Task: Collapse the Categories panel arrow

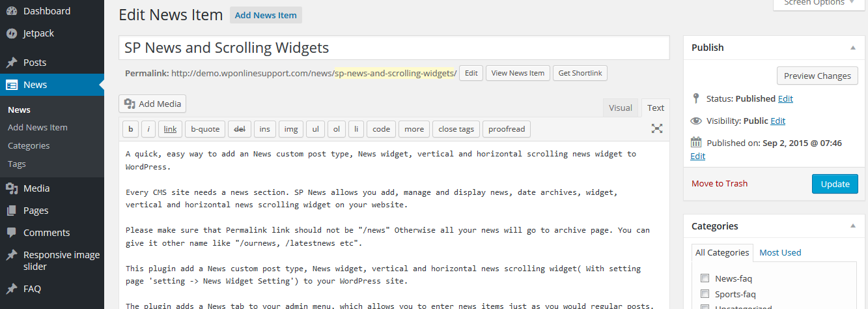Action: pyautogui.click(x=853, y=226)
